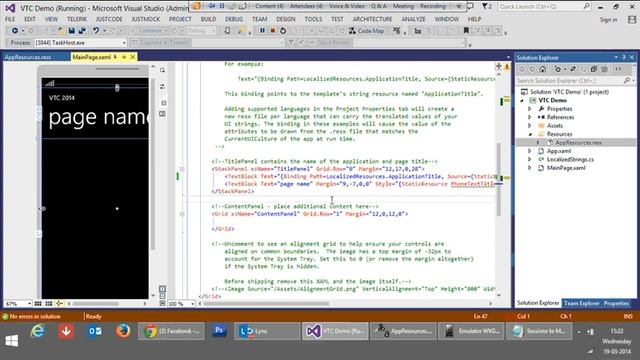Screen dimensions: 640x360
Task: Toggle snap to gridlines button in designer
Action: (x=49, y=304)
